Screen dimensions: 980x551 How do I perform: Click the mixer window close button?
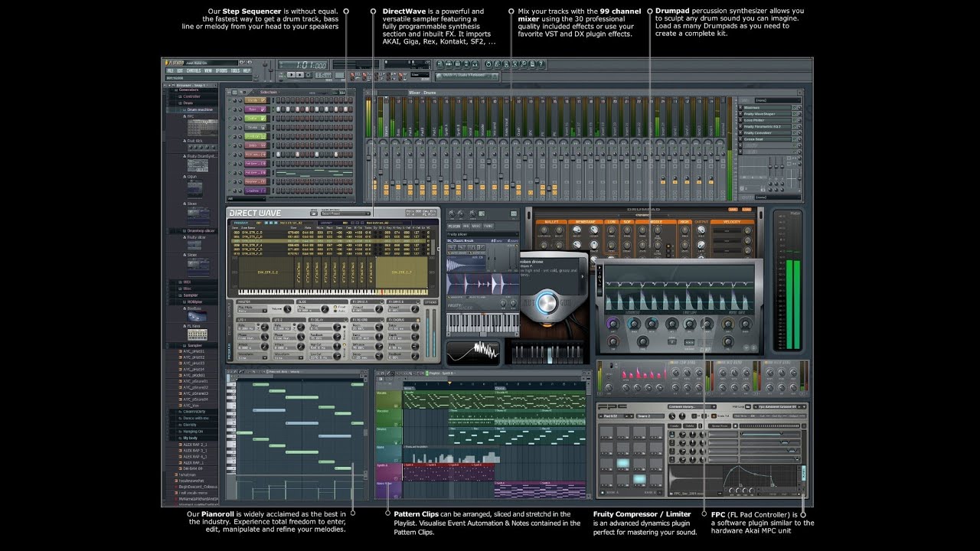tap(799, 93)
